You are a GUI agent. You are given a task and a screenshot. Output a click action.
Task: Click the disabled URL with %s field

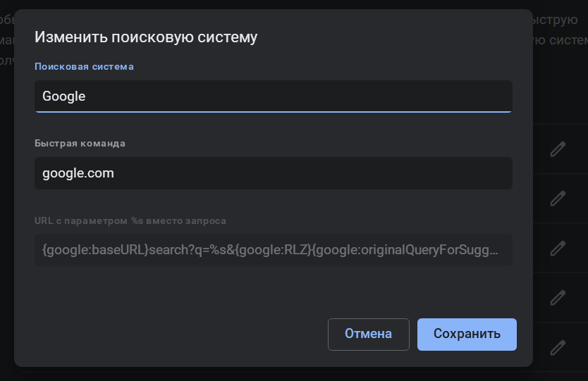click(x=274, y=250)
